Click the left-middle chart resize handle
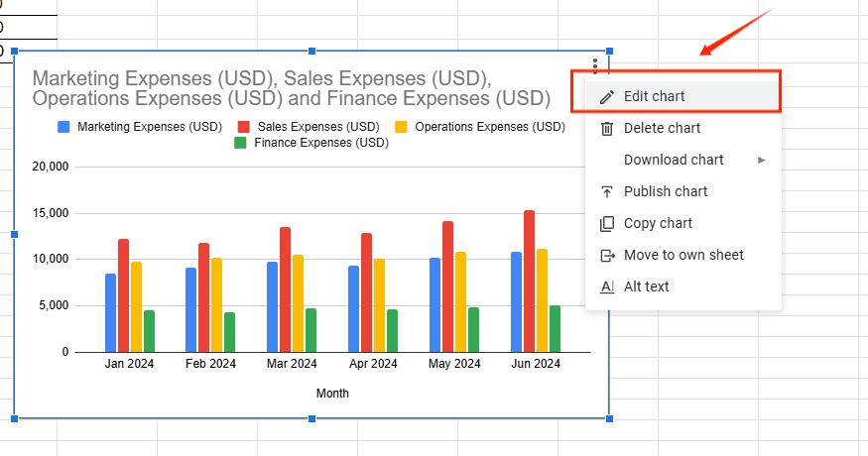Viewport: 868px width, 456px height. (x=15, y=235)
